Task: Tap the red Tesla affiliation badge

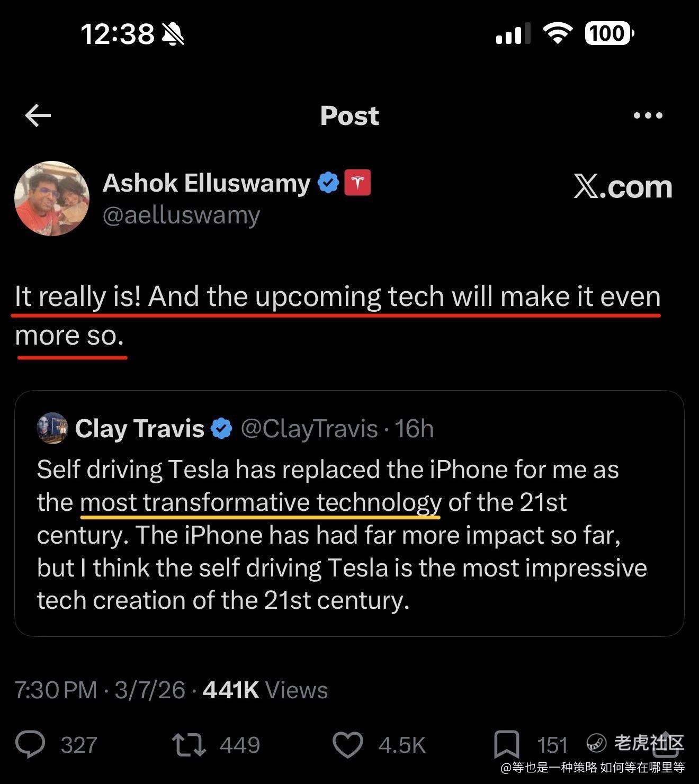Action: pyautogui.click(x=357, y=183)
